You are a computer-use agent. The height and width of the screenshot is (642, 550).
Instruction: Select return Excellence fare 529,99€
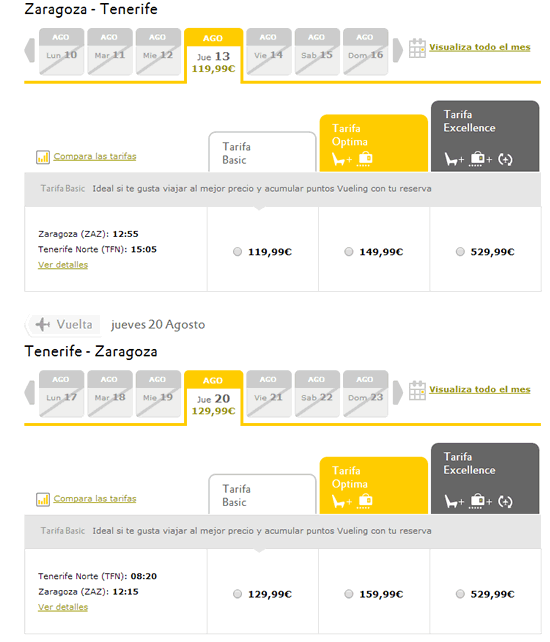point(460,594)
